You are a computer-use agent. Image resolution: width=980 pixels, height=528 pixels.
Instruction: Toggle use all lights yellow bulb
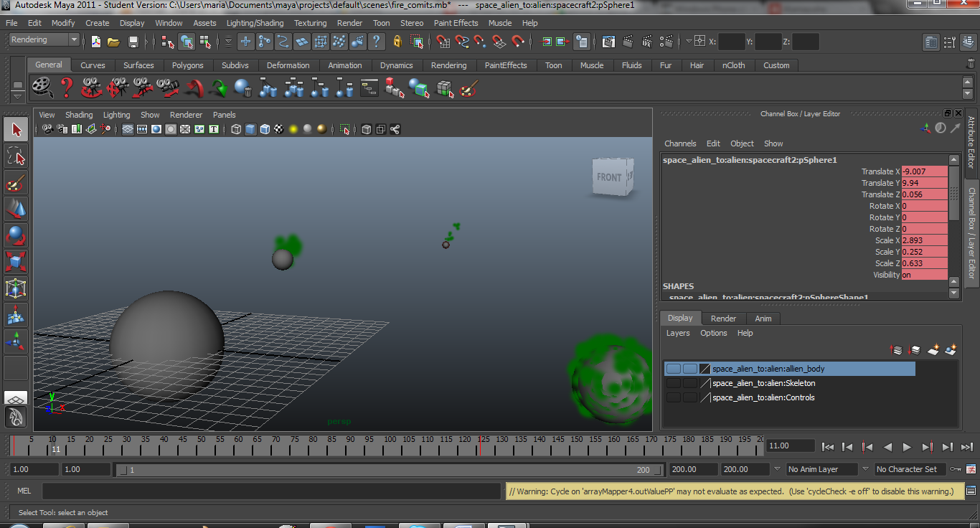[293, 129]
